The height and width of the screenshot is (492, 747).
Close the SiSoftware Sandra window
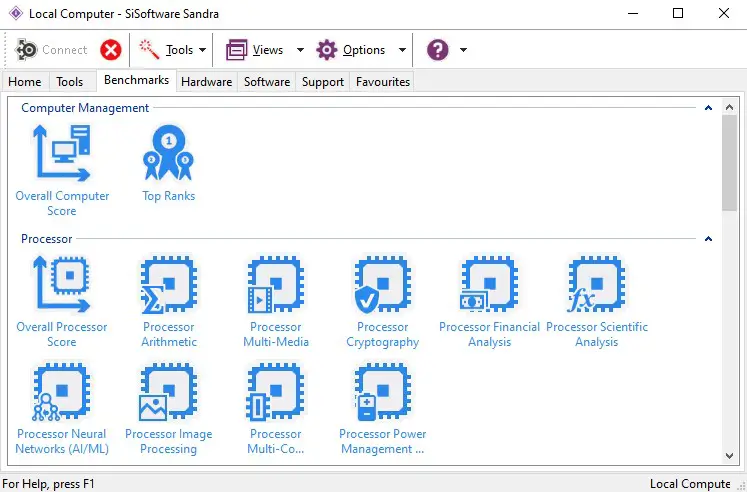[x=724, y=13]
